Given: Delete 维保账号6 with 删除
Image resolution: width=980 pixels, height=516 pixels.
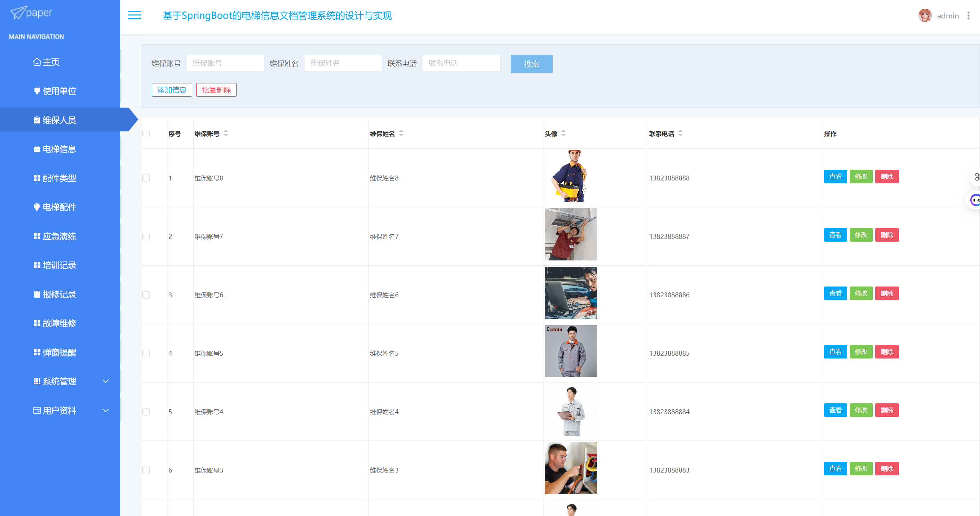Looking at the screenshot, I should click(887, 294).
